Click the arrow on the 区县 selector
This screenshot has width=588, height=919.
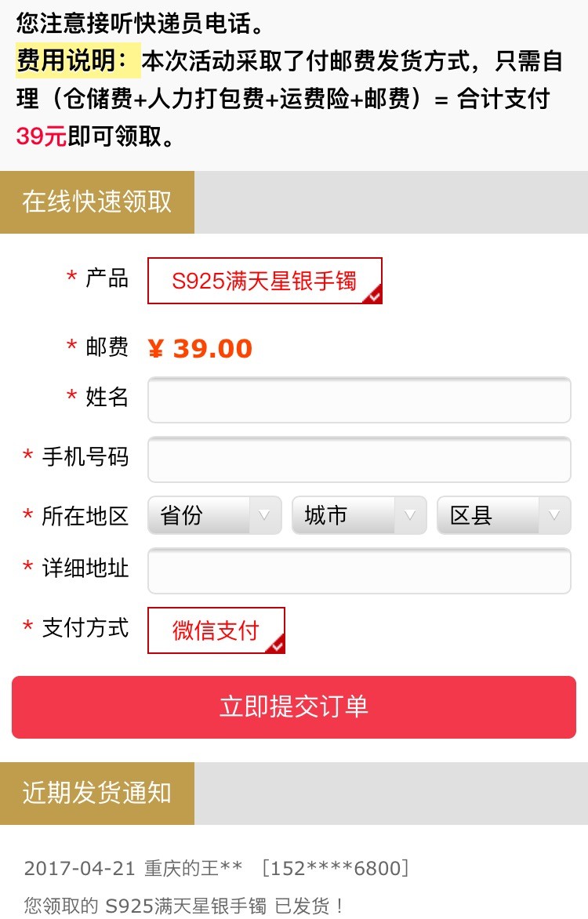coord(554,515)
